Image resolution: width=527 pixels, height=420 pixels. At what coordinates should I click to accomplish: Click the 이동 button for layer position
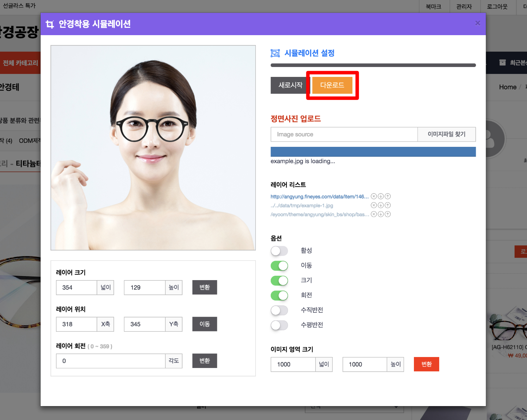(x=205, y=324)
